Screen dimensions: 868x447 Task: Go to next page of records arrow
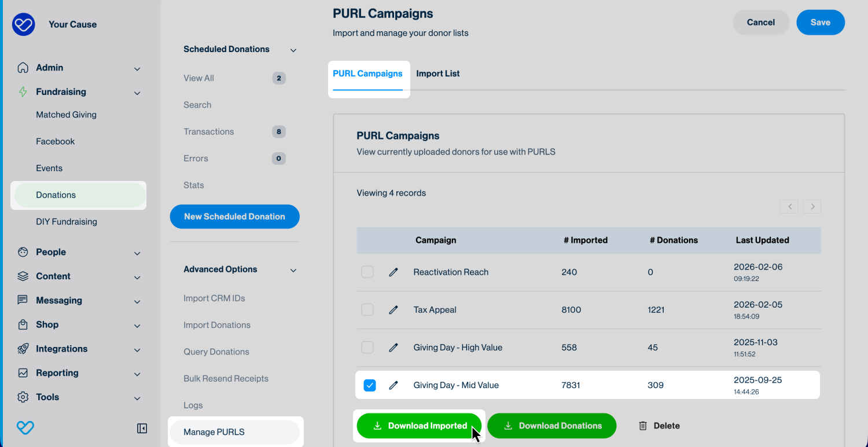coord(812,206)
